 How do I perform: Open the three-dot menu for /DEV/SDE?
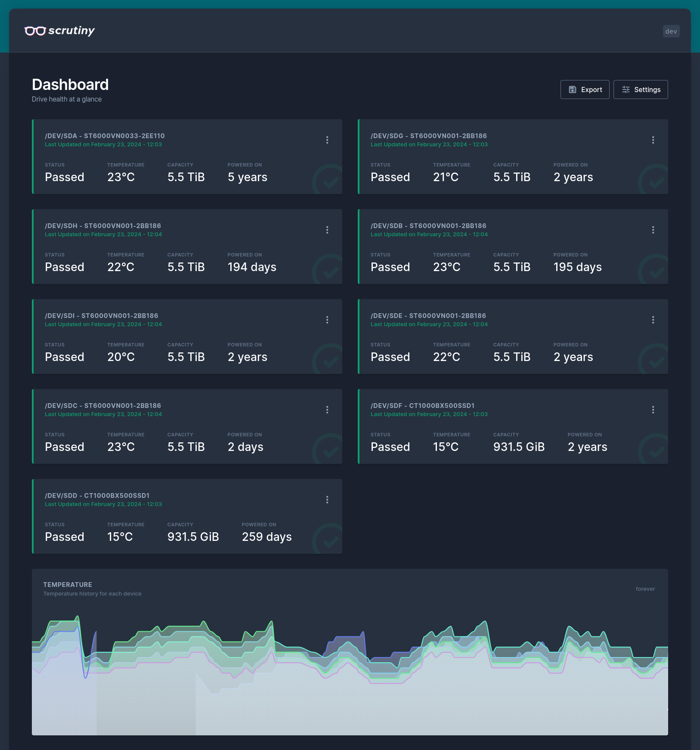(x=653, y=320)
